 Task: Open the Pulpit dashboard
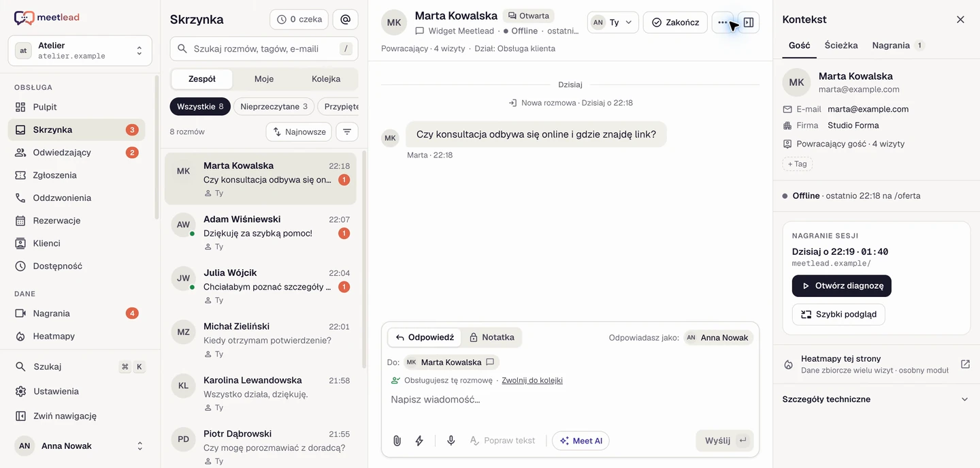[76, 107]
